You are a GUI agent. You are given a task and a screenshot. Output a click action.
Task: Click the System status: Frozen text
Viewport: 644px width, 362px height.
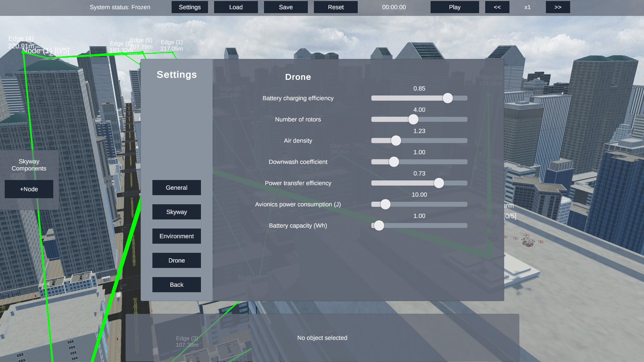pyautogui.click(x=120, y=7)
